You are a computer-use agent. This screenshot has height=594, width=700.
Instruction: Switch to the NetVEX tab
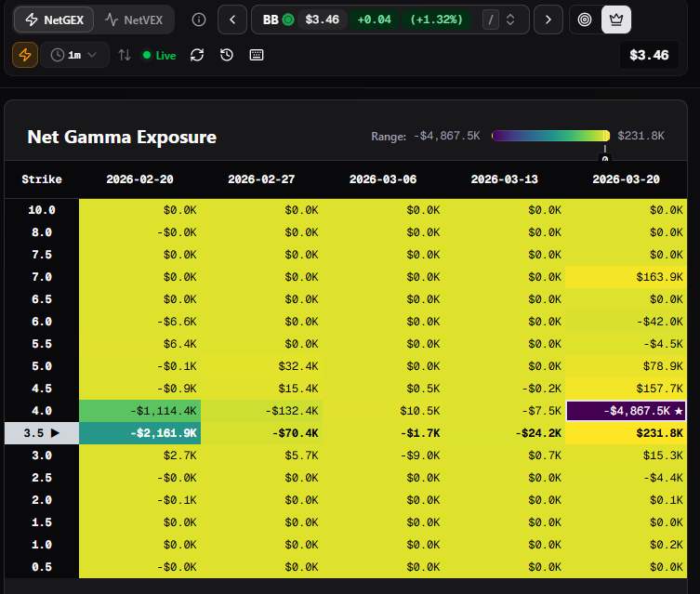(x=134, y=20)
